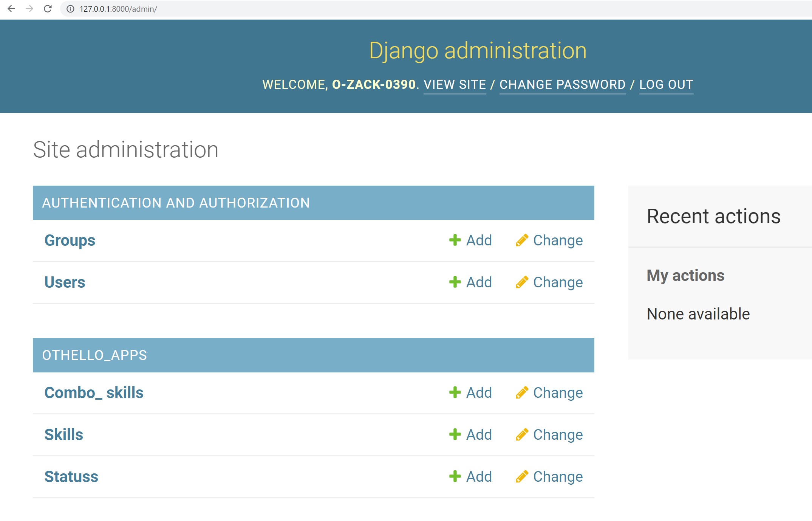Click the plus icon in the Statuss row
The height and width of the screenshot is (521, 812).
[x=455, y=476]
